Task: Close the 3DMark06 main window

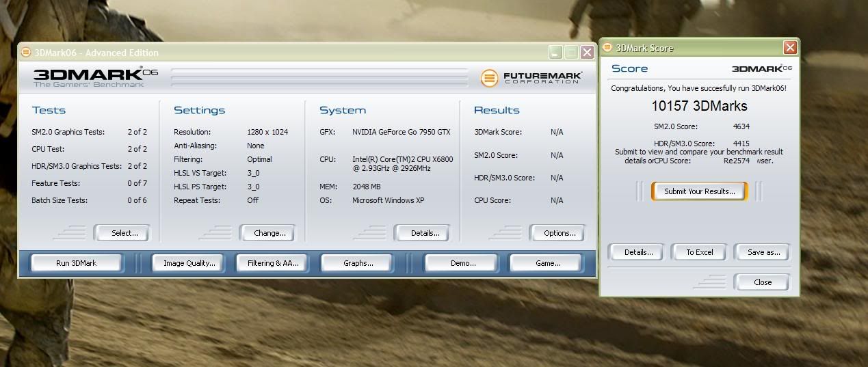Action: coord(588,53)
